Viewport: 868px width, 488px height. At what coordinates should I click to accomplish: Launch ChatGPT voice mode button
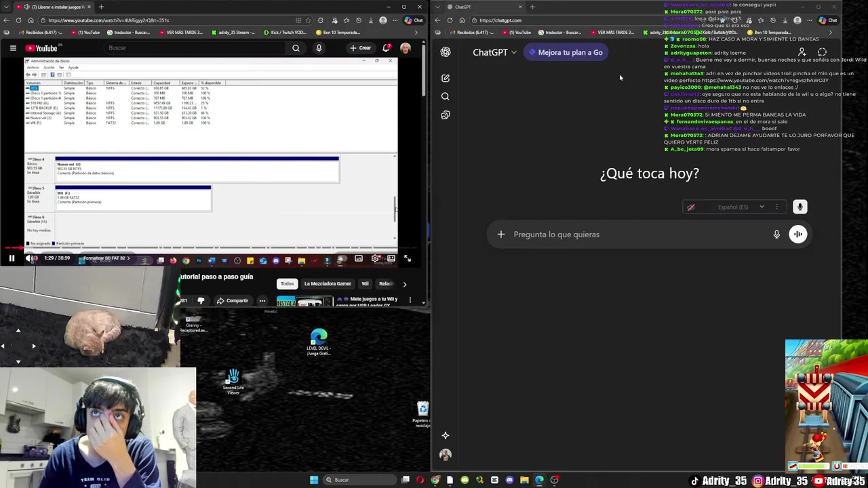coord(797,235)
